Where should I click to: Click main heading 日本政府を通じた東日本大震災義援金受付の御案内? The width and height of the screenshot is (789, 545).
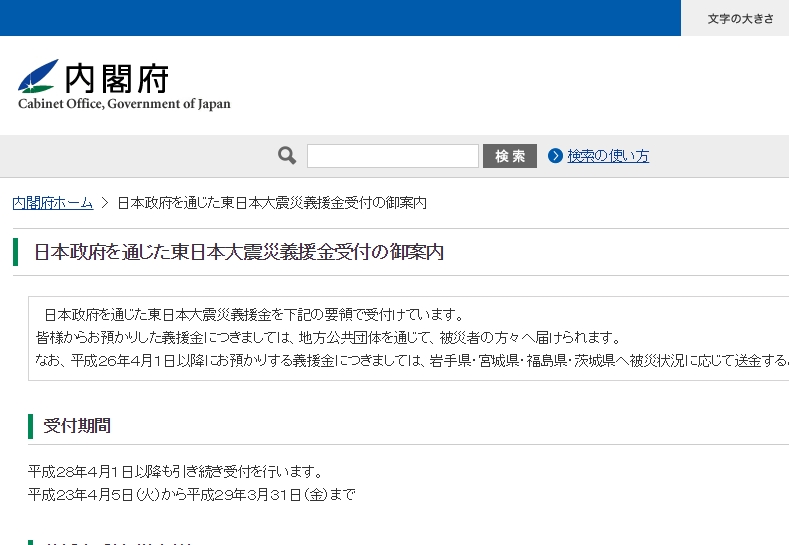(x=239, y=252)
